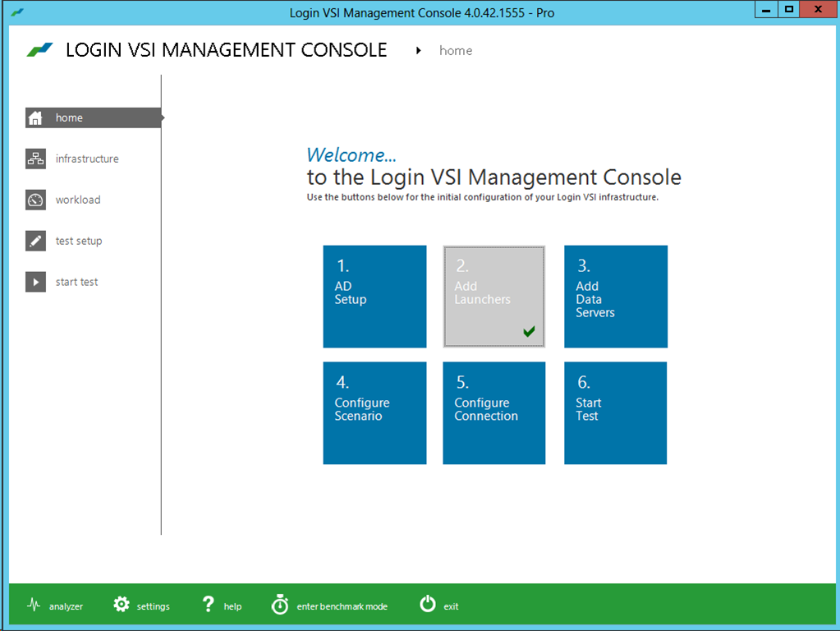Click the breadcrumb arrow before home
The height and width of the screenshot is (631, 840).
[419, 50]
